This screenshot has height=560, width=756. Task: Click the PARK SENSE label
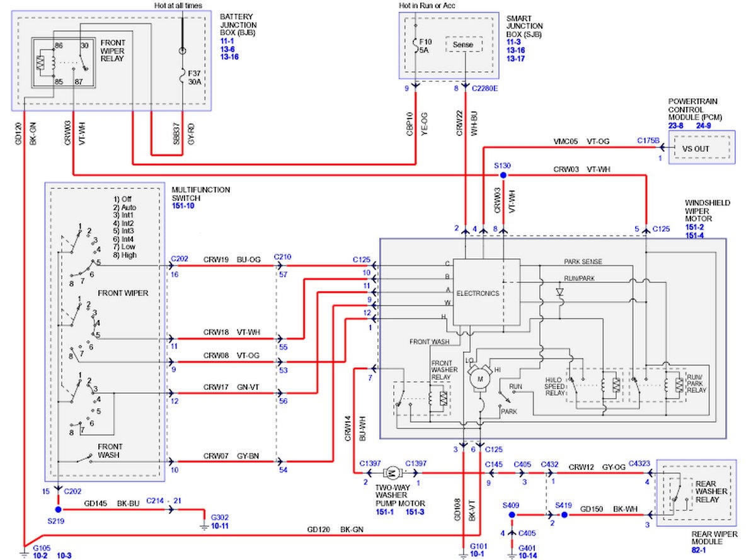pos(583,261)
